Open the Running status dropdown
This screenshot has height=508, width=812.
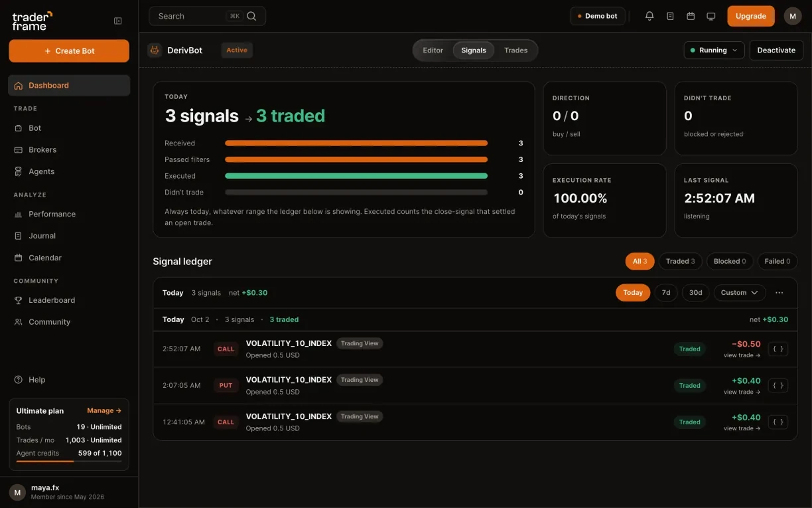(x=714, y=50)
